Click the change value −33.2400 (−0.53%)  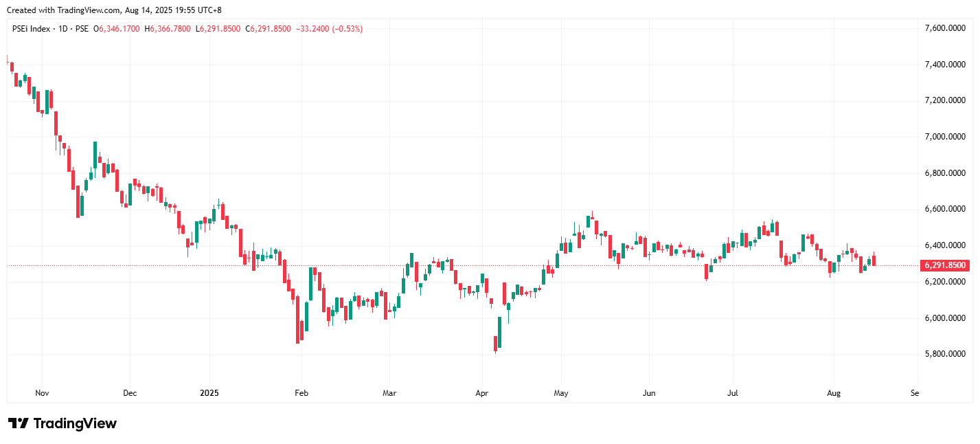click(329, 29)
